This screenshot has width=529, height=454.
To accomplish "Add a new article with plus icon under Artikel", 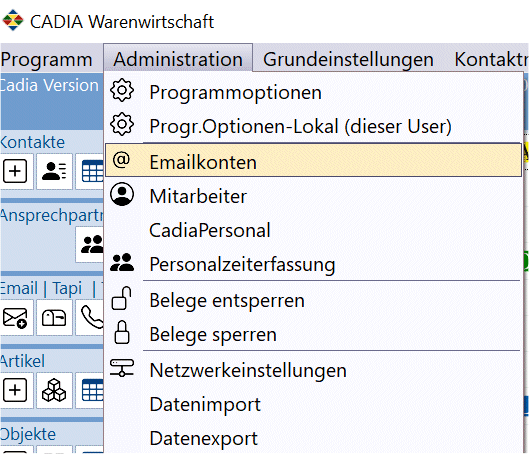I will 15,390.
